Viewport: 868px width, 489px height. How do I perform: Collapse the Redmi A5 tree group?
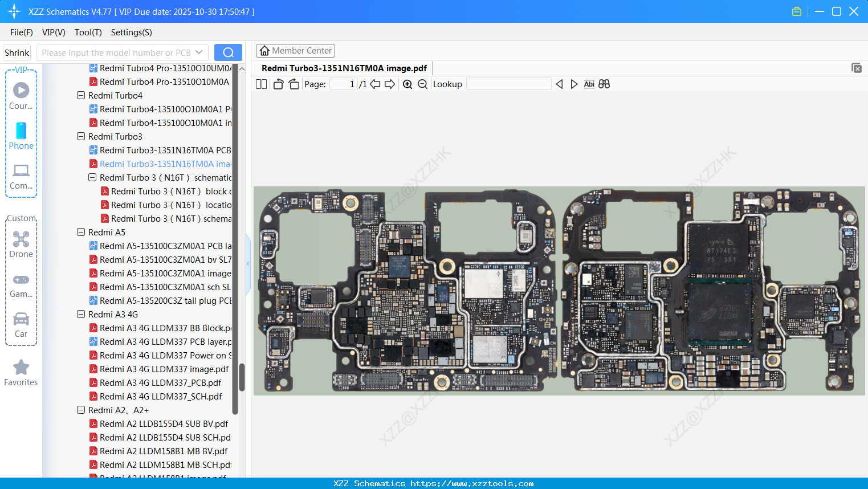tap(80, 232)
